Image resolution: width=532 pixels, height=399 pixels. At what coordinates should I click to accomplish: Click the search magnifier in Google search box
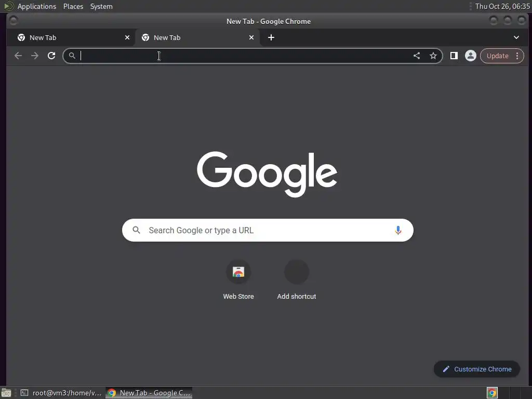coord(136,230)
